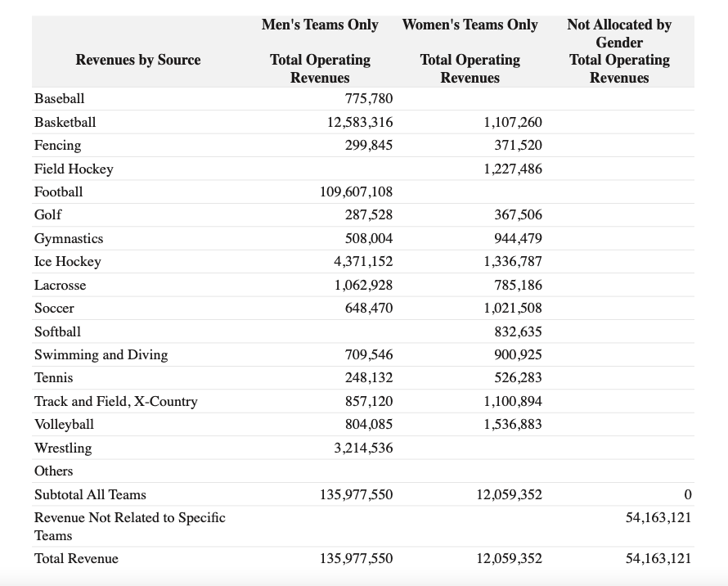Click the Not Allocated by Gender header
Viewport: 728px width, 586px height.
coord(619,34)
